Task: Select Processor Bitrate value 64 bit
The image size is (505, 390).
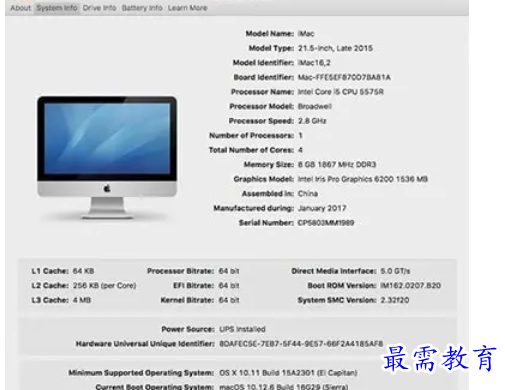Action: (x=229, y=271)
